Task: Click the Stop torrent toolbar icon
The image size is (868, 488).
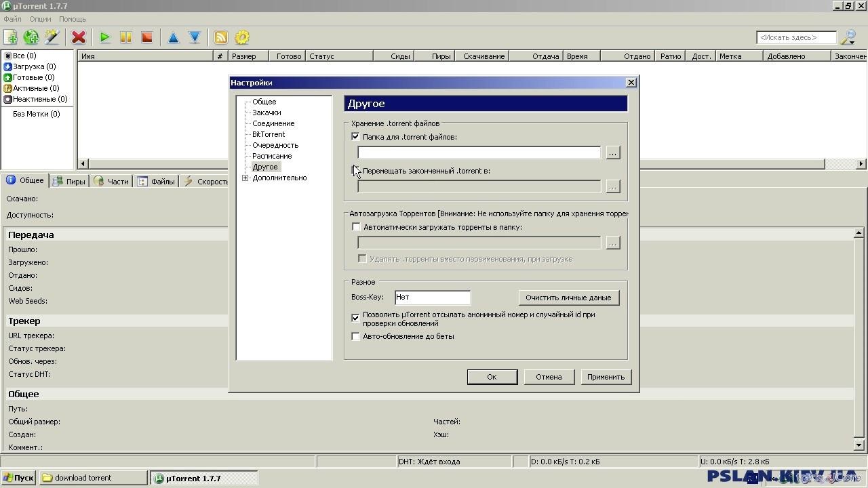Action: (x=146, y=37)
